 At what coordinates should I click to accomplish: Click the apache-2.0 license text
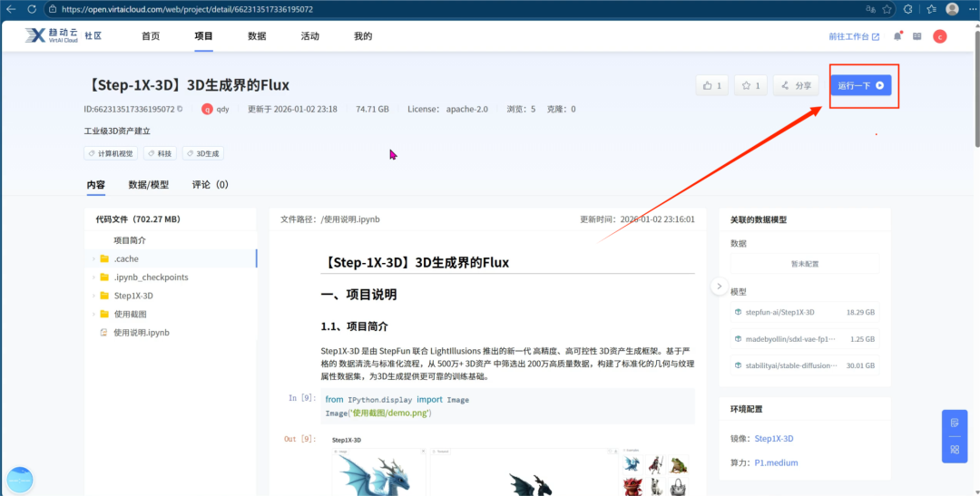466,109
